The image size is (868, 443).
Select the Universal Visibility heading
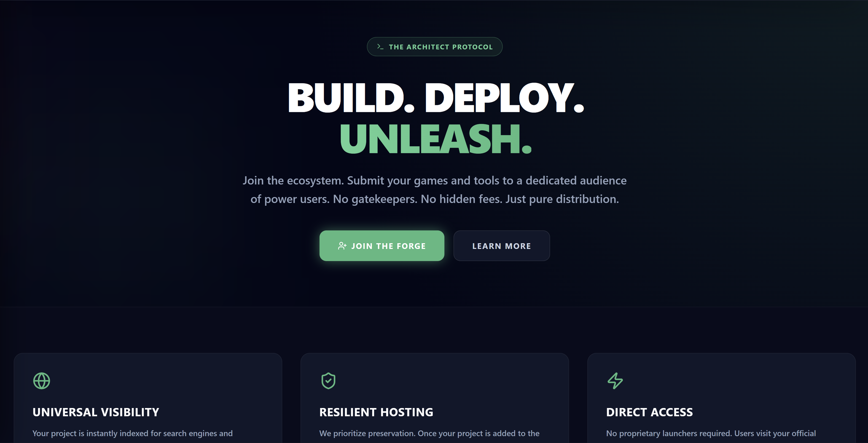[96, 412]
